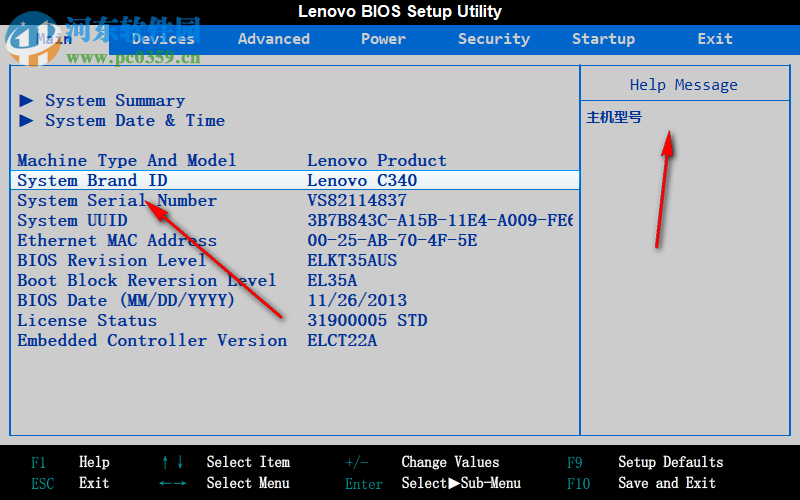
Task: Open System Date & Time submenu
Action: (x=135, y=121)
